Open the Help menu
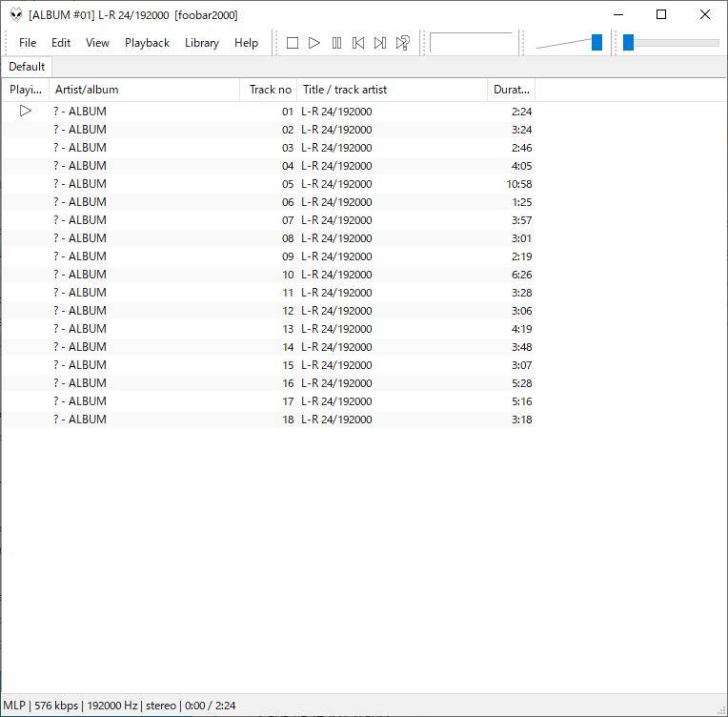This screenshot has height=717, width=728. [246, 43]
